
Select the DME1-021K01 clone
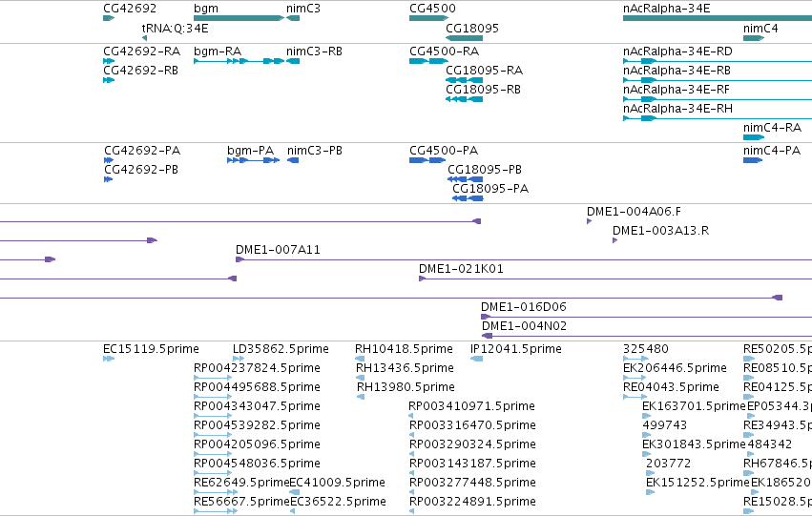[460, 269]
